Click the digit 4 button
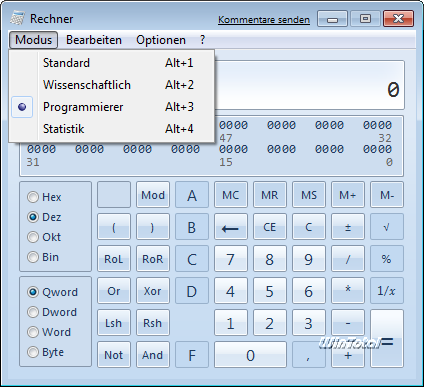Image resolution: width=424 pixels, height=387 pixels. click(x=231, y=291)
